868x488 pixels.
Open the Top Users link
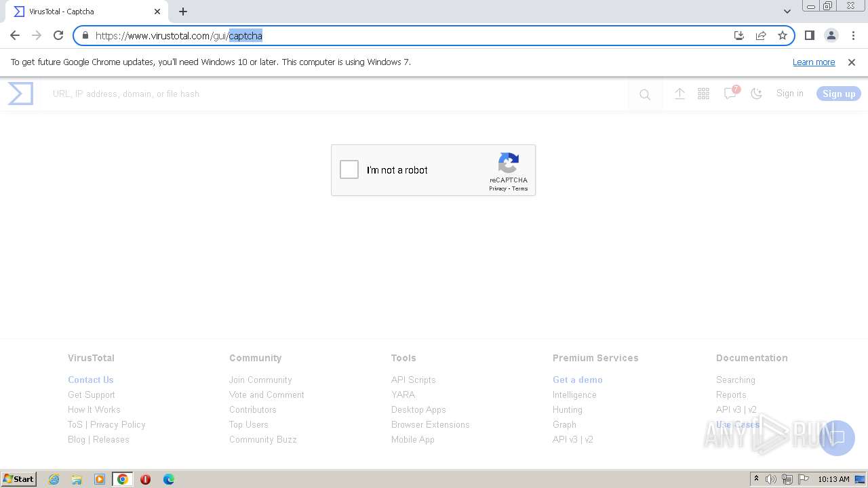tap(249, 424)
